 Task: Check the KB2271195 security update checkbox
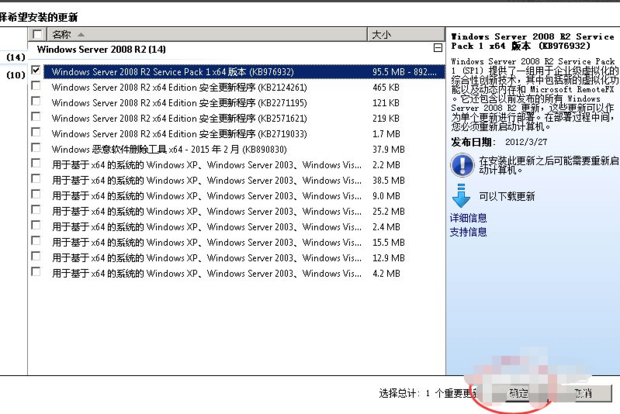coord(36,101)
